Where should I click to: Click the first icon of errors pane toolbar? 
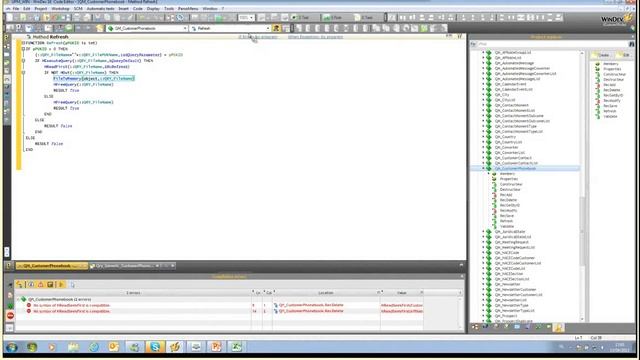tap(19, 284)
